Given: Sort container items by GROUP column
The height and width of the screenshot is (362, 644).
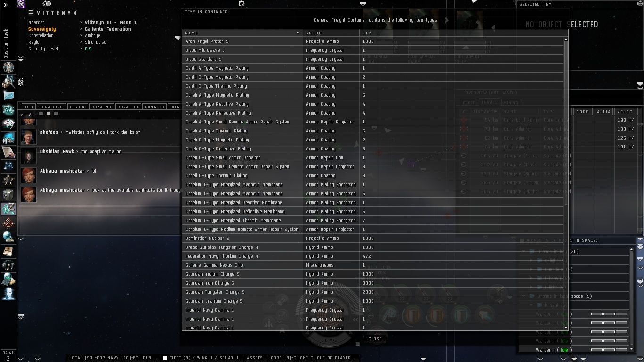Looking at the screenshot, I should [331, 33].
